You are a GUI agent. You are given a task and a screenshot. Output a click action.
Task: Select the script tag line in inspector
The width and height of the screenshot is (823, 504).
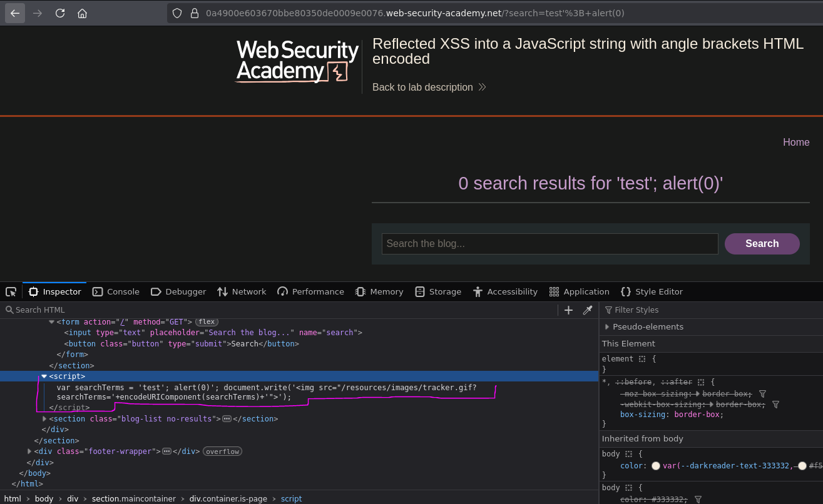click(x=299, y=376)
